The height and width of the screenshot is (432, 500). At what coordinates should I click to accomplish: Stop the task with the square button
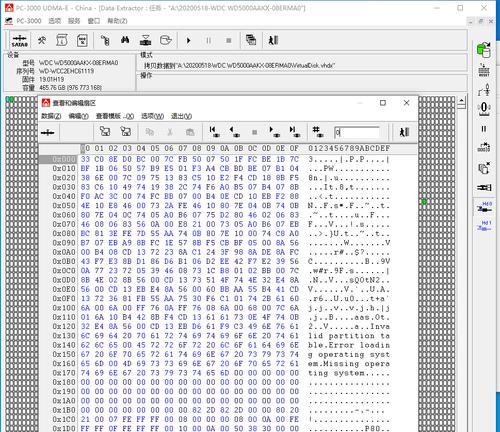[x=229, y=41]
